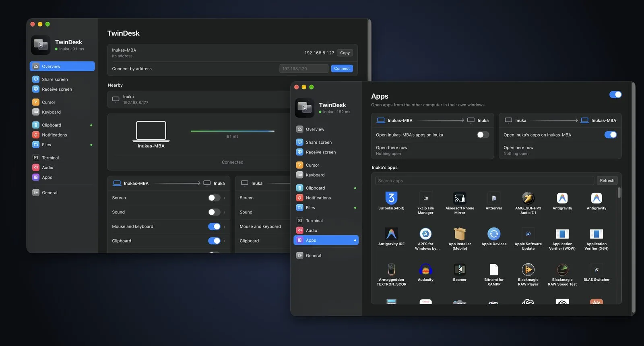This screenshot has height=346, width=644.
Task: Open Aiseesoft Phone Mirror app
Action: pos(460,198)
